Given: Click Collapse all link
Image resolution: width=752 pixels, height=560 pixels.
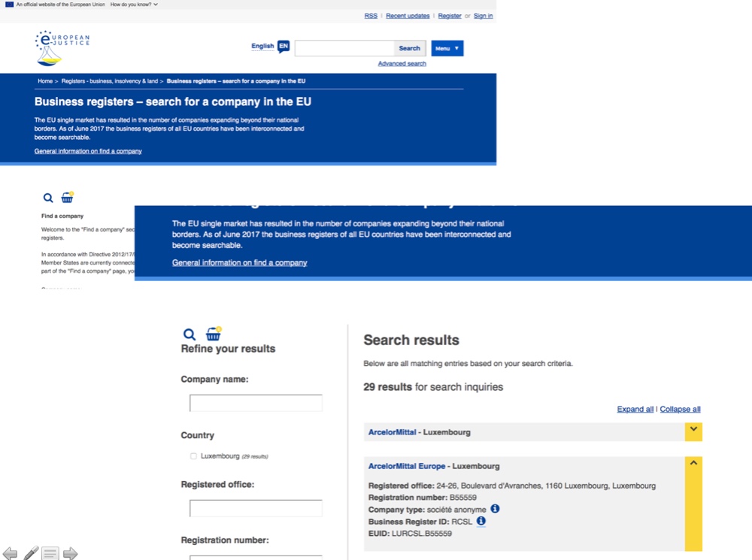Looking at the screenshot, I should [x=680, y=409].
